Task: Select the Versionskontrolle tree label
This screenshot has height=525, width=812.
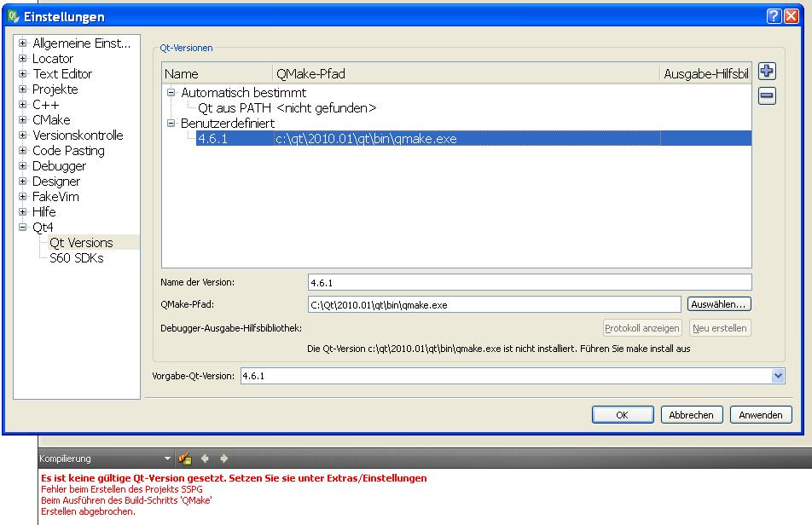Action: click(78, 135)
